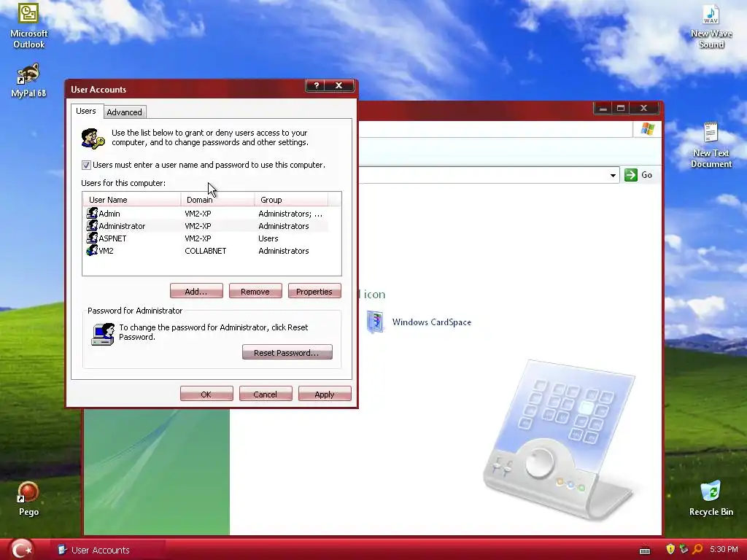Click the address bar input field

point(483,175)
